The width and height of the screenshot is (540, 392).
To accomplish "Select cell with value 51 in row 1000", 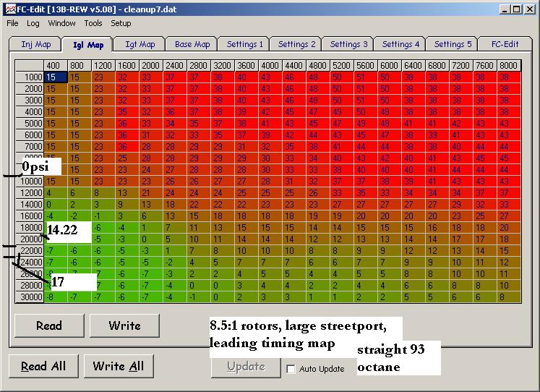I will click(x=365, y=77).
